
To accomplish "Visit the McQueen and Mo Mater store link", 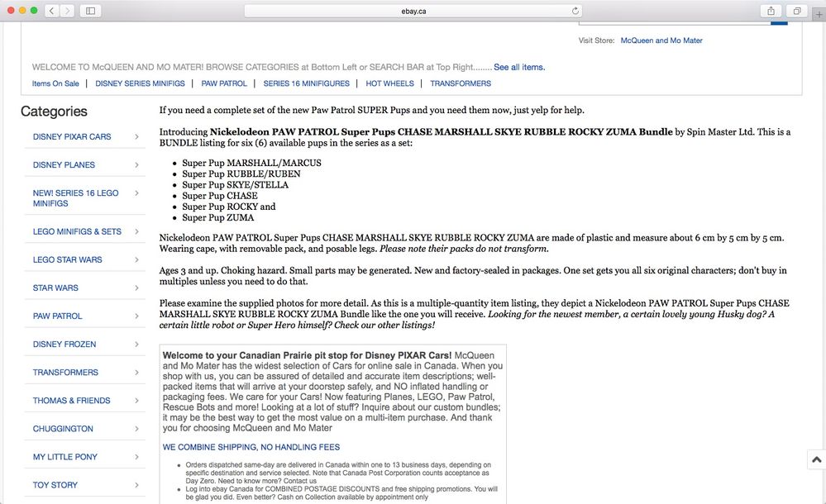I will (x=661, y=40).
